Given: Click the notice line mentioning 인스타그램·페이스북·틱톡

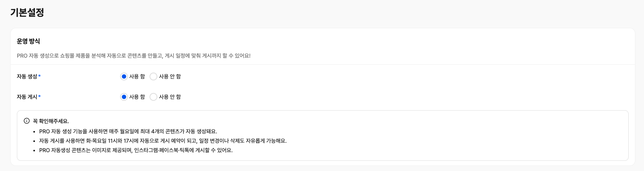Looking at the screenshot, I should [x=136, y=150].
